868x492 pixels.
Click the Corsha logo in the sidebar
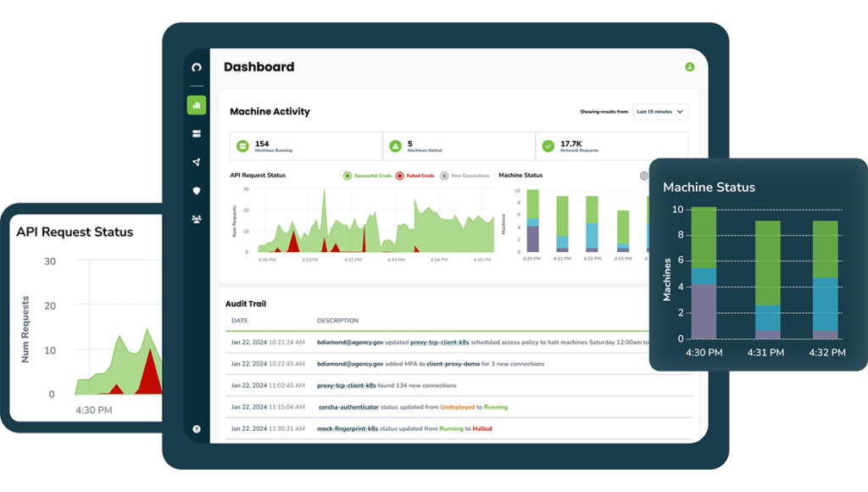(197, 68)
